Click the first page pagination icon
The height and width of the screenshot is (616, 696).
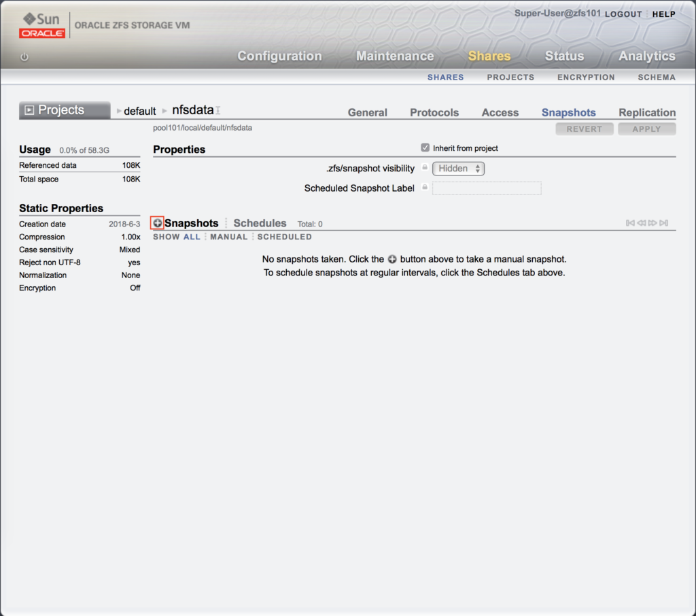[x=630, y=223]
